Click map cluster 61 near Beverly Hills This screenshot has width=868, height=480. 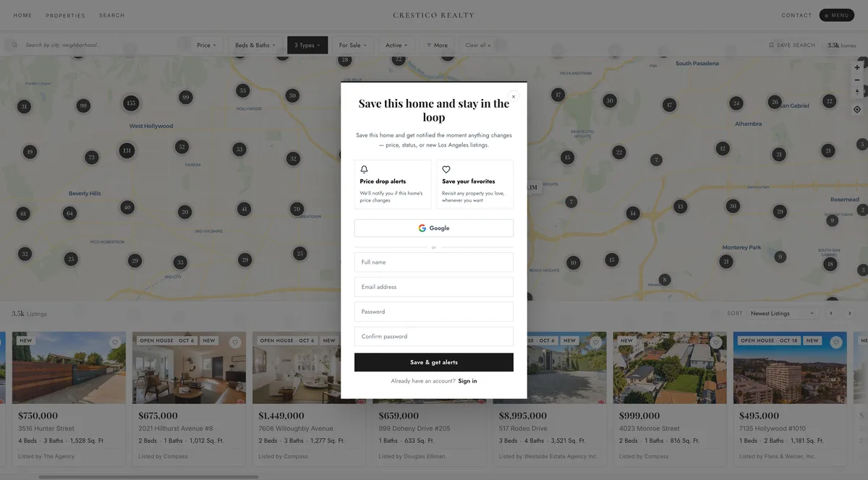point(23,213)
